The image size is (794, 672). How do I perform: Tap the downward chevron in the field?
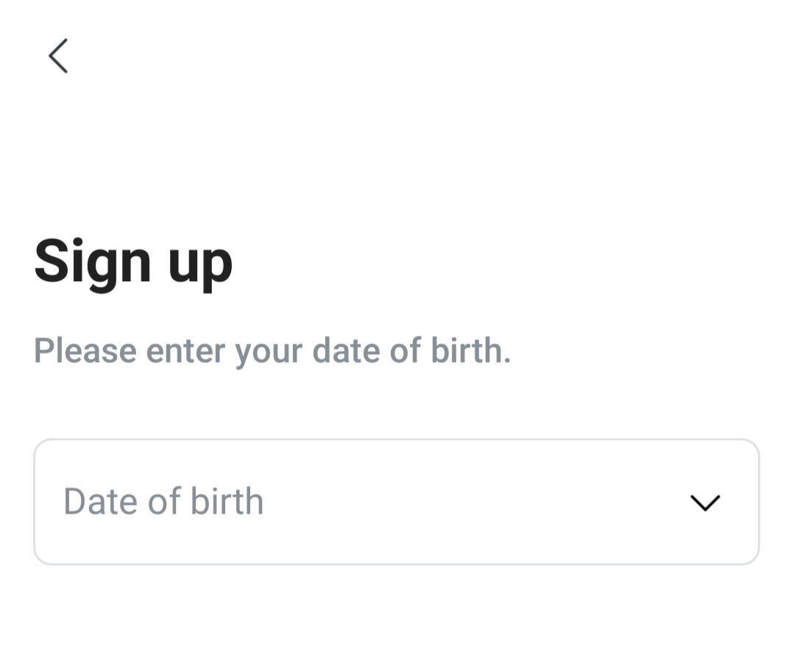click(x=705, y=503)
